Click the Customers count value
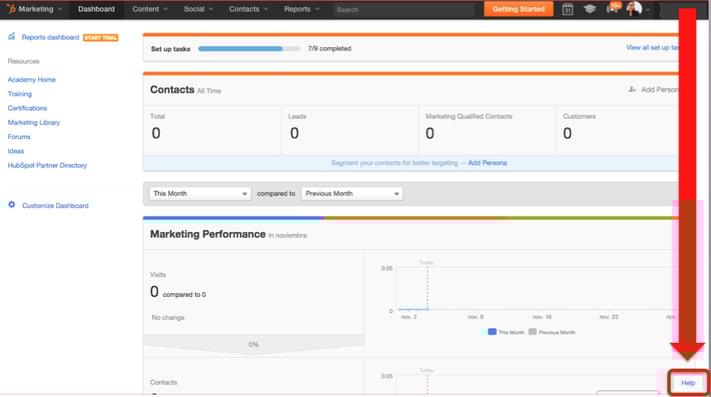711x397 pixels. pos(567,133)
